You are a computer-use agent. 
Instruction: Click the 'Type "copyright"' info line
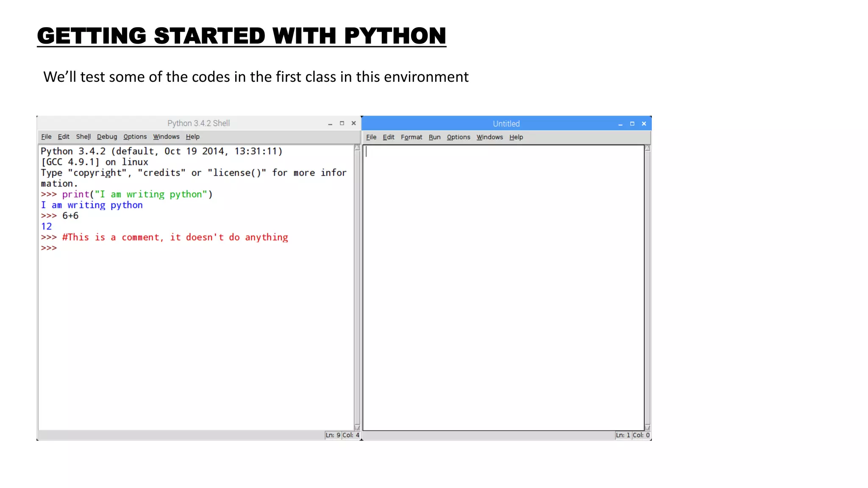pyautogui.click(x=194, y=173)
